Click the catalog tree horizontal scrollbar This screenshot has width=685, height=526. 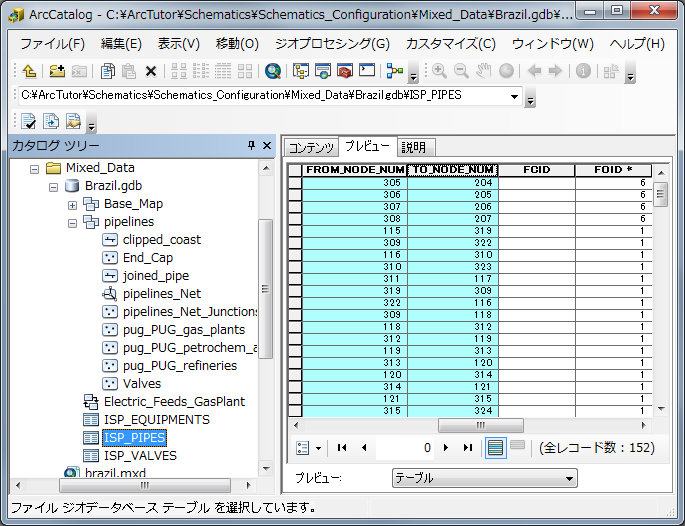pyautogui.click(x=145, y=485)
